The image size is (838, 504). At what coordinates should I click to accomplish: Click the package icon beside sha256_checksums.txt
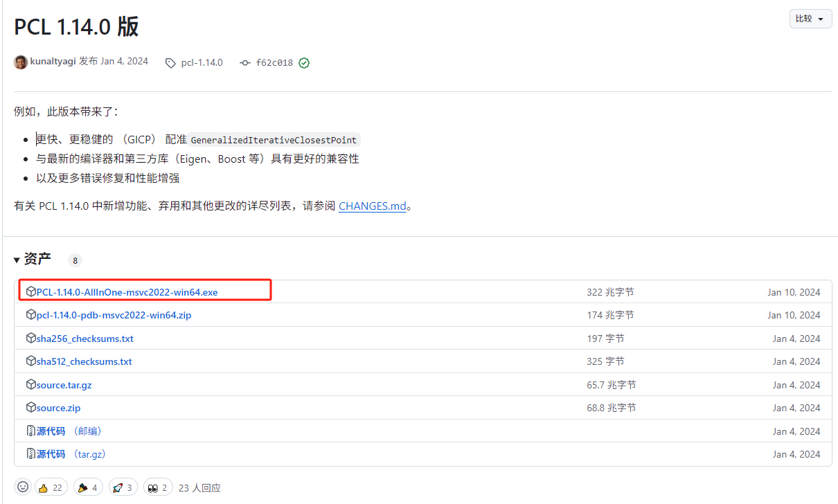pos(30,338)
